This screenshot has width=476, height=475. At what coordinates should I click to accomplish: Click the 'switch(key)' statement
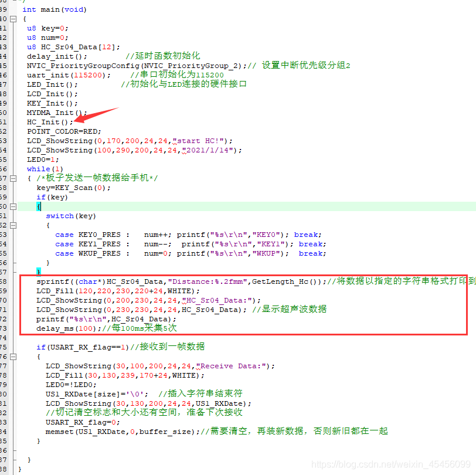(71, 216)
